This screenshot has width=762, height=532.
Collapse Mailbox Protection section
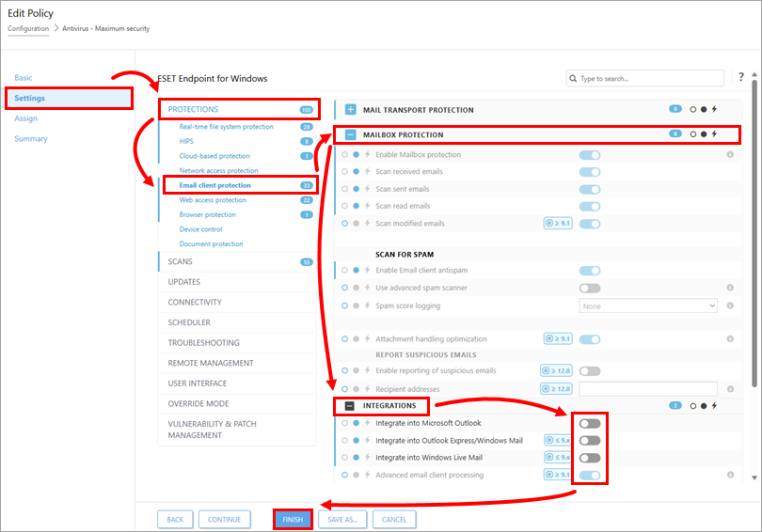click(350, 134)
